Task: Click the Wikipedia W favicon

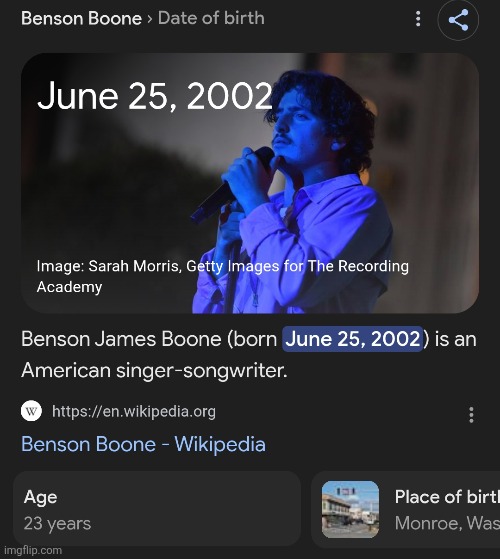Action: (31, 411)
